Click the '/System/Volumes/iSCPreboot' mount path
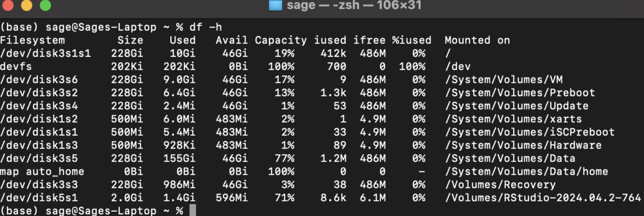Image resolution: width=644 pixels, height=216 pixels. [530, 132]
